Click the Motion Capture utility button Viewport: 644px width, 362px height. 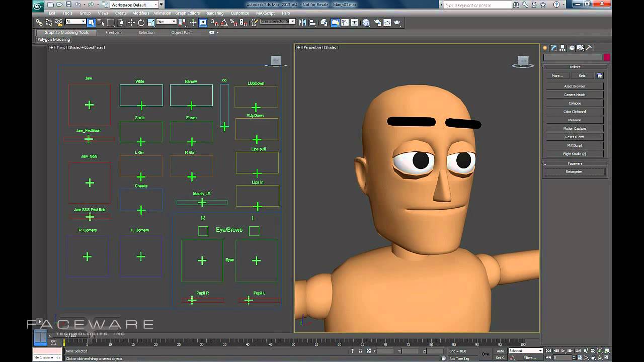(x=574, y=128)
